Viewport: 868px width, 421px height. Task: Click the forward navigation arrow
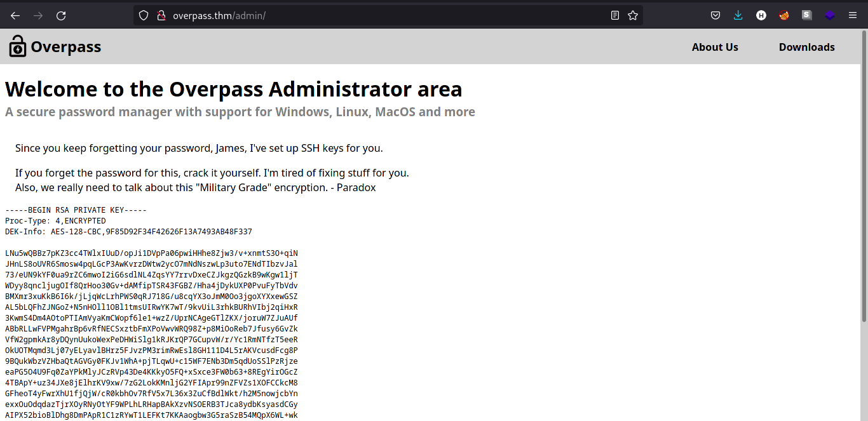coord(37,15)
